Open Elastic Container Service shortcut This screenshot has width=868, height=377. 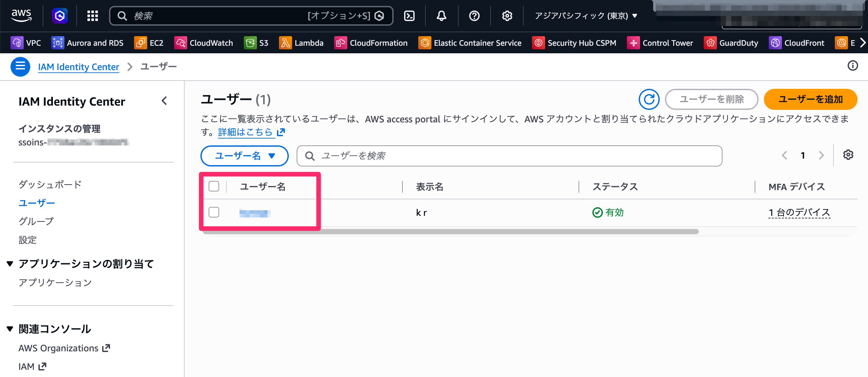tap(470, 43)
